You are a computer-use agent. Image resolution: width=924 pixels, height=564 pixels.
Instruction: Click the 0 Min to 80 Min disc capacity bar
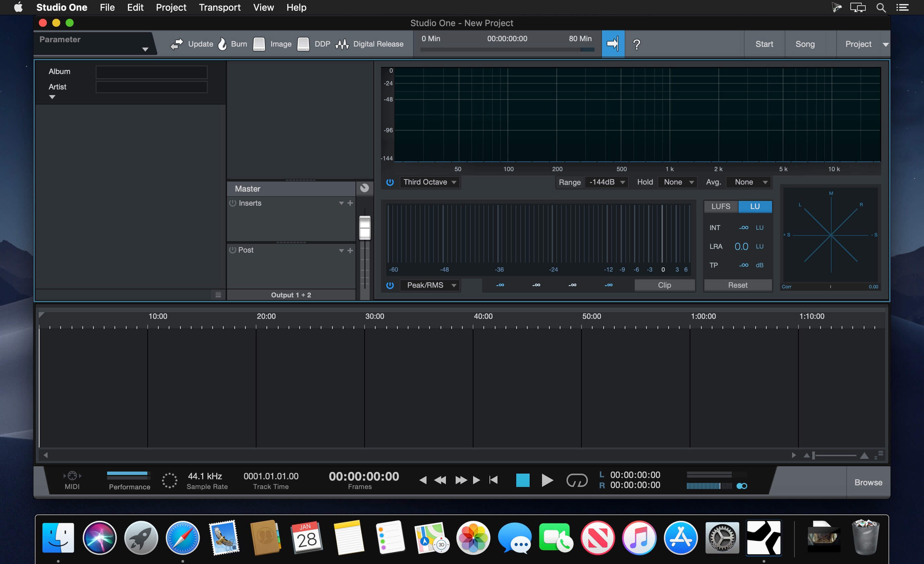coord(508,50)
